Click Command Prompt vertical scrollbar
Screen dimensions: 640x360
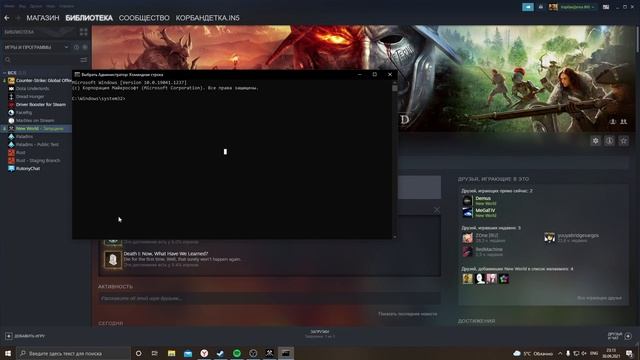click(394, 159)
